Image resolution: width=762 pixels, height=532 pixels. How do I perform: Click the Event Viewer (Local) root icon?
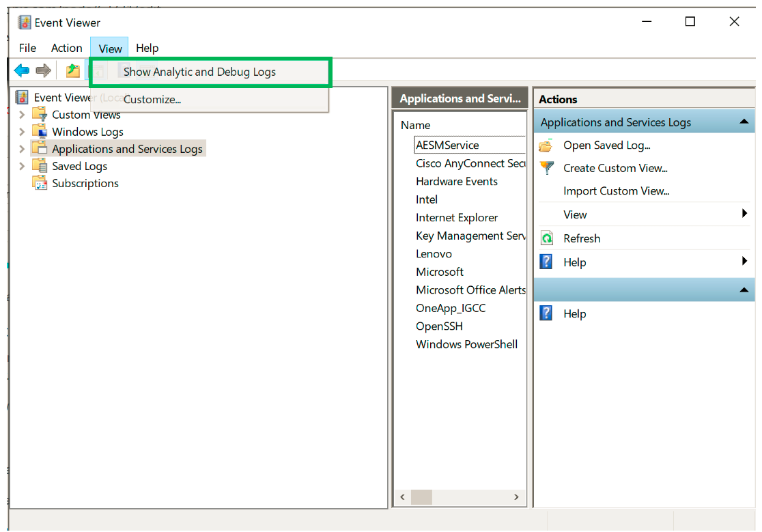(x=22, y=98)
